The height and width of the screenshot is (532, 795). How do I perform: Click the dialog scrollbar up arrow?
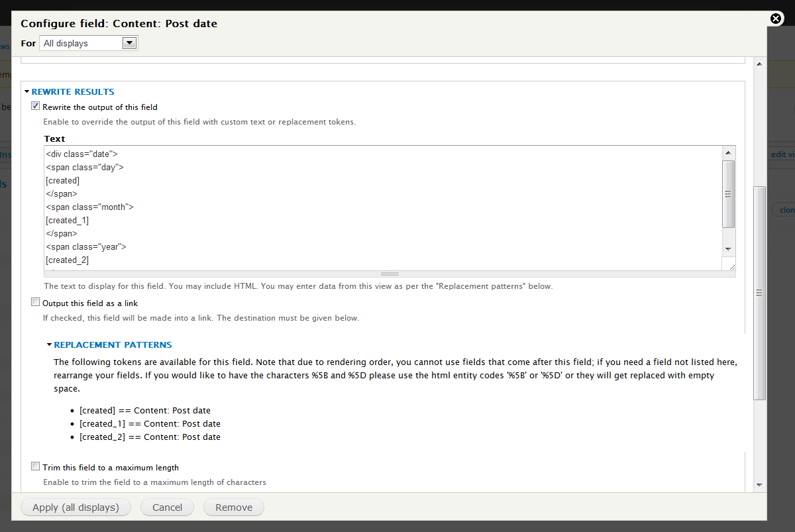click(x=760, y=64)
